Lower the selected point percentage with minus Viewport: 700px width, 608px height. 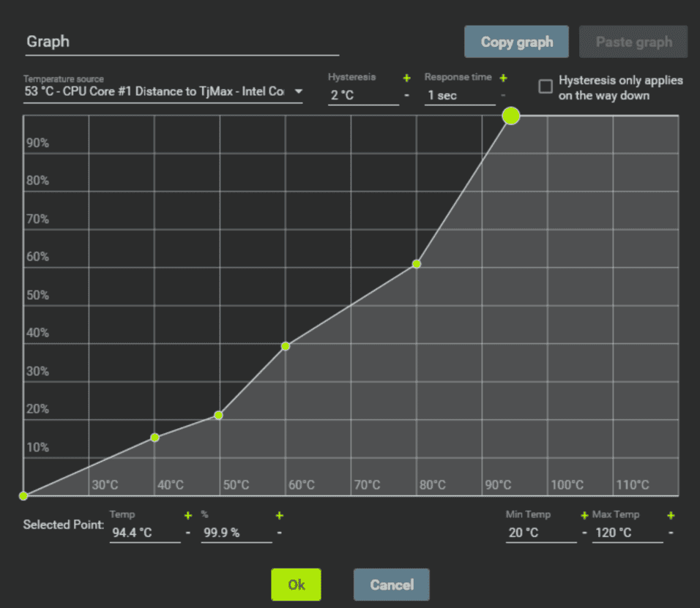point(279,533)
